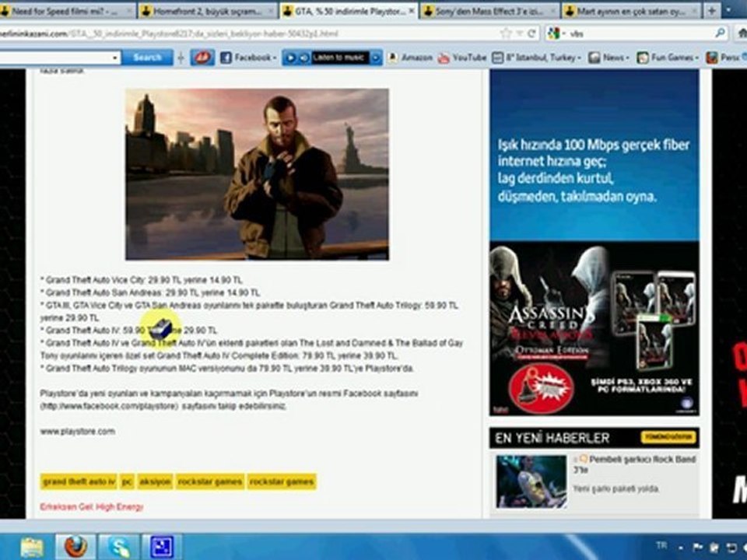Open Amazon from the toolbar

click(411, 58)
